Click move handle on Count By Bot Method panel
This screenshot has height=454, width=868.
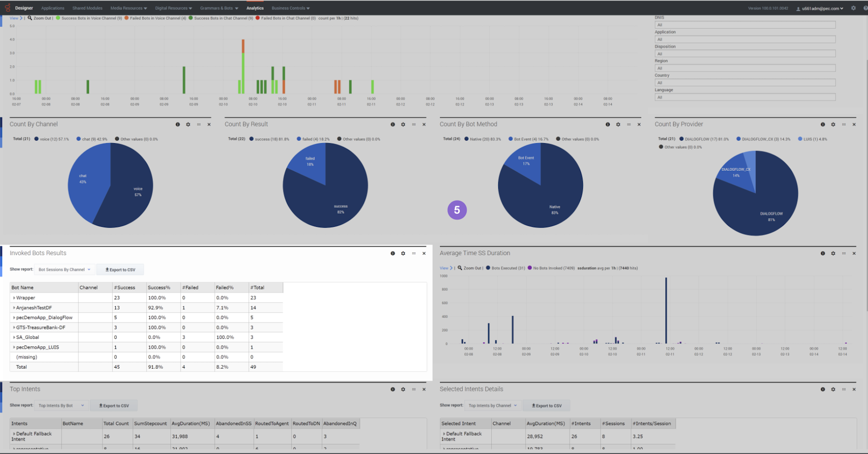628,124
